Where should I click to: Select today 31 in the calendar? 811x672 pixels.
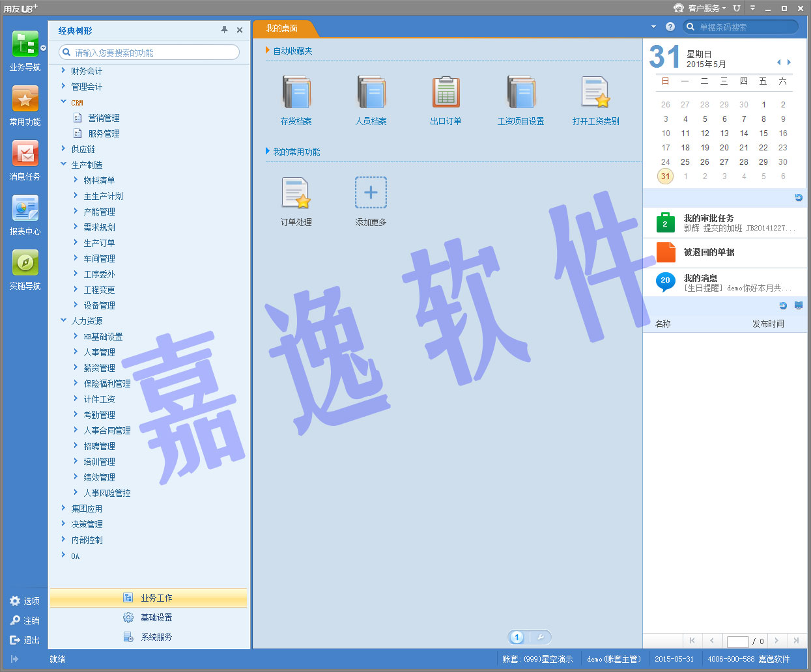click(665, 176)
